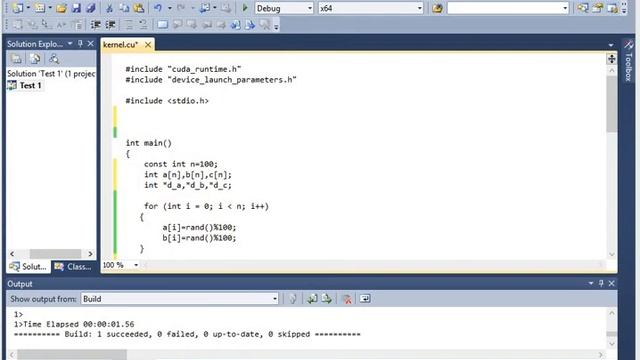Viewport: 640px width, 360px height.
Task: Click the Object Browser toolbar icon
Action: [x=612, y=8]
